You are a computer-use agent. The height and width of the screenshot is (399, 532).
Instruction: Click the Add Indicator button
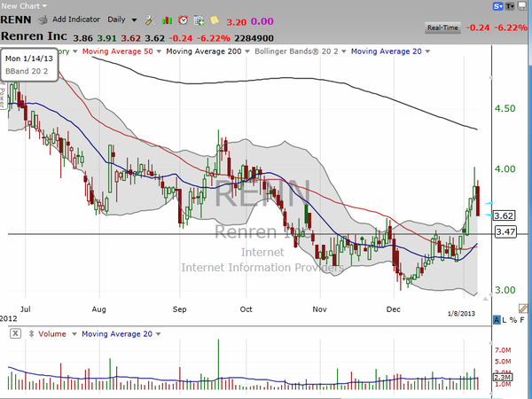tap(76, 20)
